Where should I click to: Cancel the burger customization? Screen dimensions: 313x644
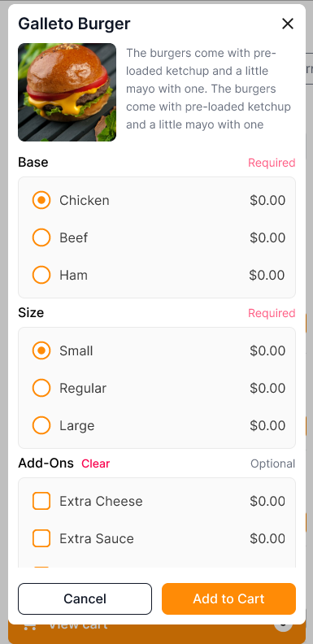(x=85, y=598)
